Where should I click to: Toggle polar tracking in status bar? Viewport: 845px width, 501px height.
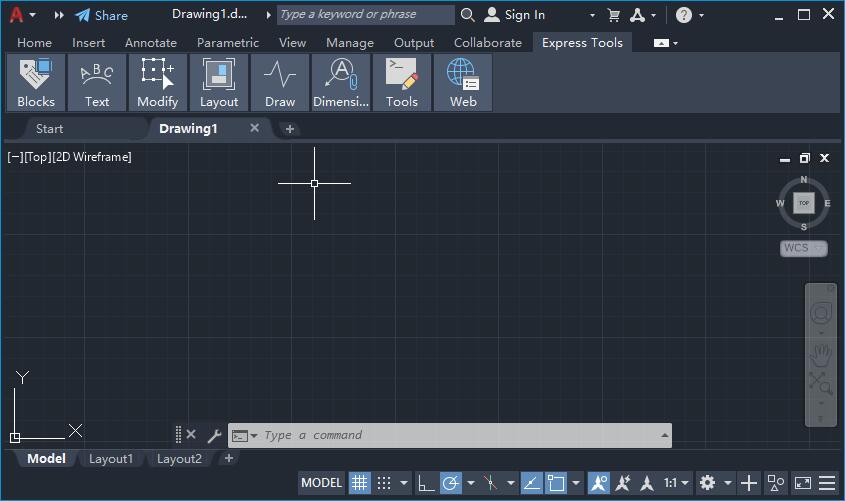point(450,483)
